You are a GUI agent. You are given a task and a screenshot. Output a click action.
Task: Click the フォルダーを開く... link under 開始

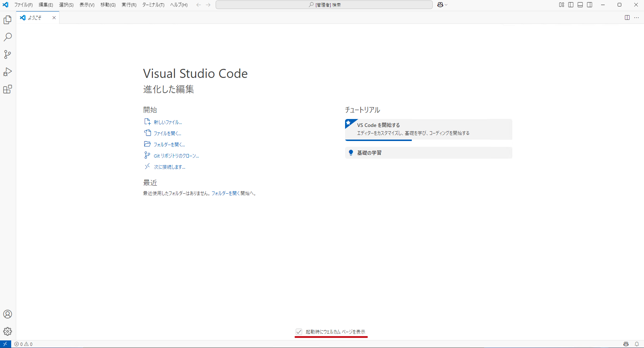(169, 145)
